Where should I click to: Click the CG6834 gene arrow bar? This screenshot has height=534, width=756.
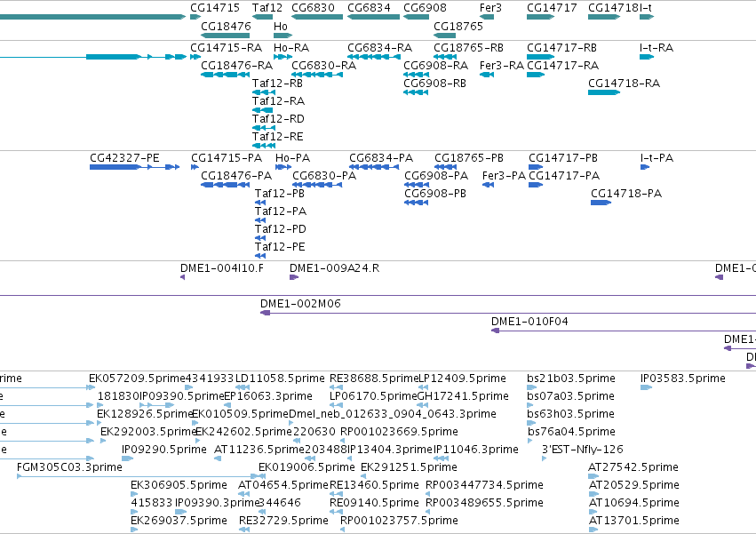tap(373, 17)
